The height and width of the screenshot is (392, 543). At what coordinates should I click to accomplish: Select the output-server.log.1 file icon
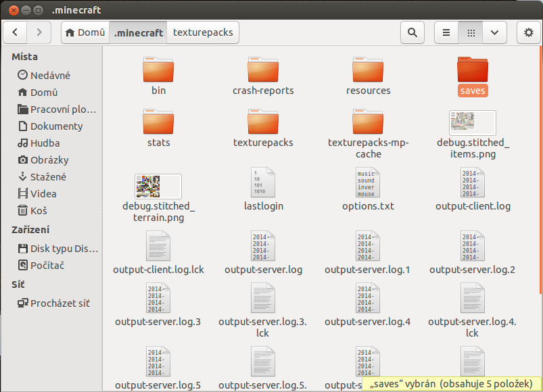368,246
